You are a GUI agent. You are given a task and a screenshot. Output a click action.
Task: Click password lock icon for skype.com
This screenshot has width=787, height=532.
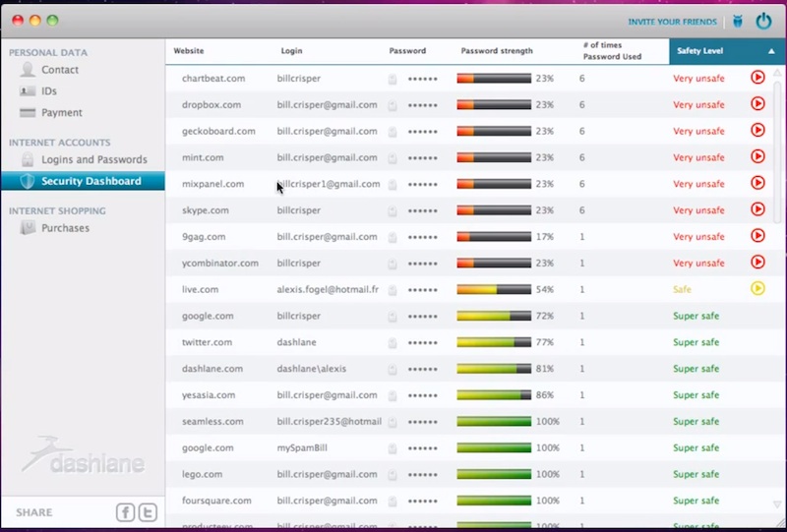coord(393,210)
